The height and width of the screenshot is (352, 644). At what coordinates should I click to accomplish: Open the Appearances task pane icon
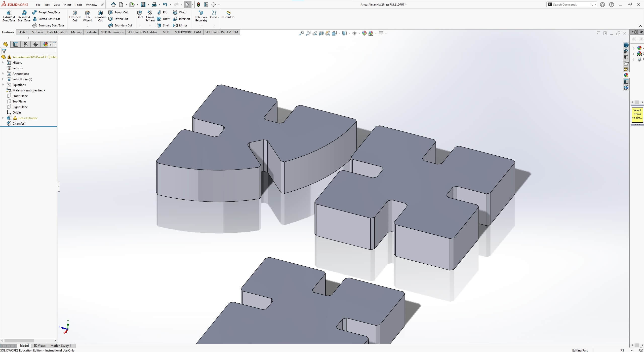(626, 75)
